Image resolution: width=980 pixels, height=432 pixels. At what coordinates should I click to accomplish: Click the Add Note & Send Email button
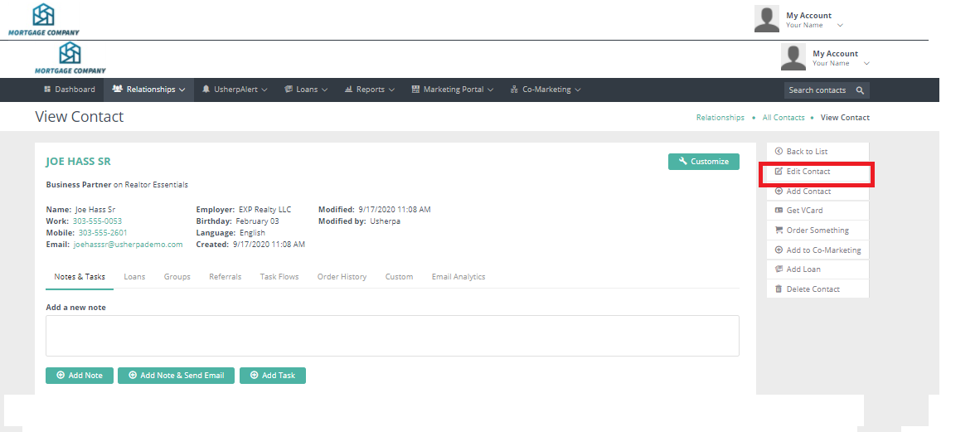(x=176, y=376)
